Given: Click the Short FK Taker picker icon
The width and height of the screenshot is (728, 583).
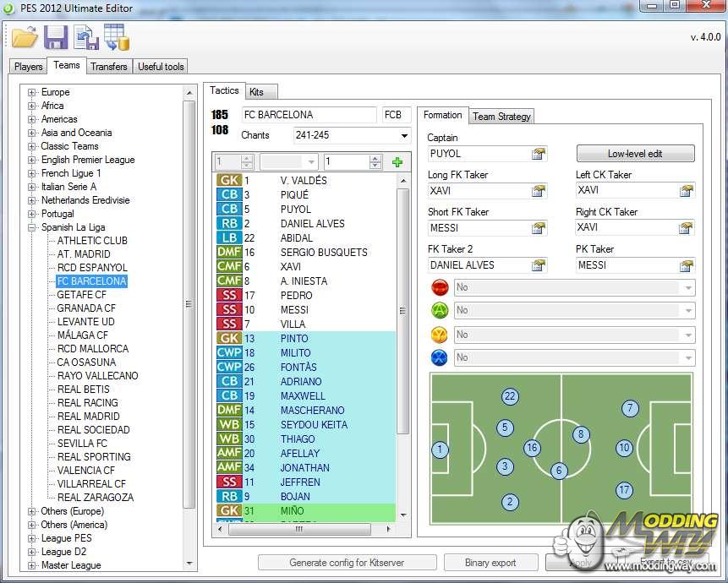Looking at the screenshot, I should pos(538,228).
